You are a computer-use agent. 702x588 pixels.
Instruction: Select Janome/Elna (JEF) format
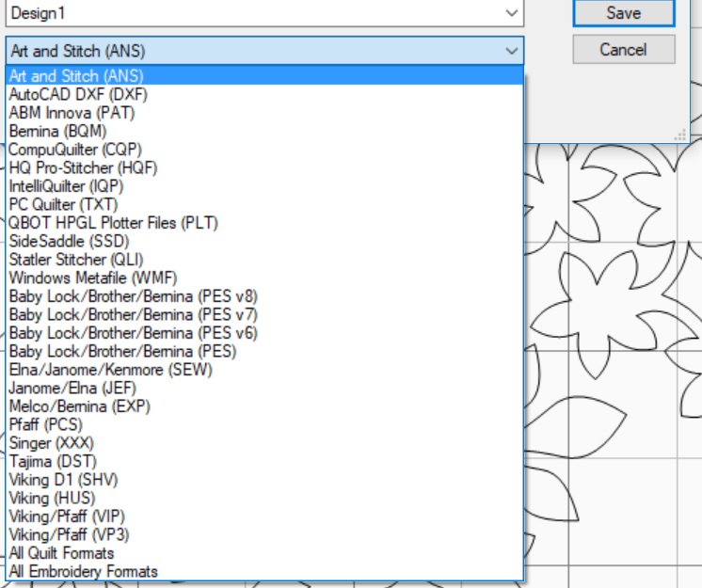pyautogui.click(x=264, y=388)
